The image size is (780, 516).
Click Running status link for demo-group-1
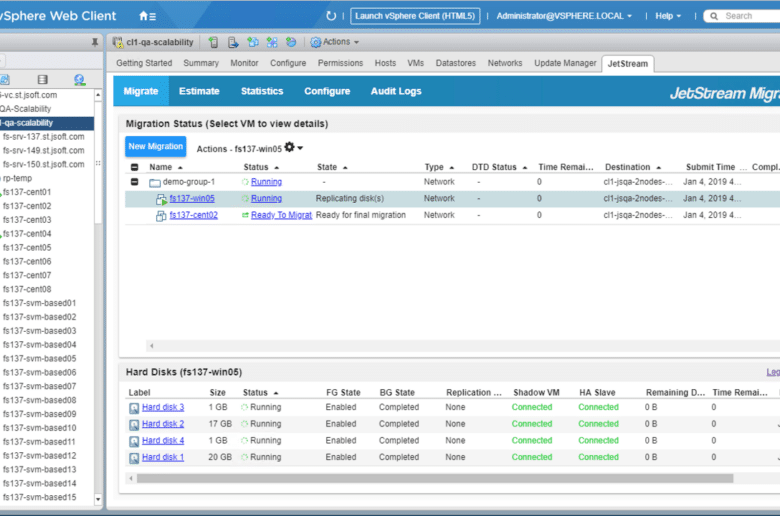point(266,182)
